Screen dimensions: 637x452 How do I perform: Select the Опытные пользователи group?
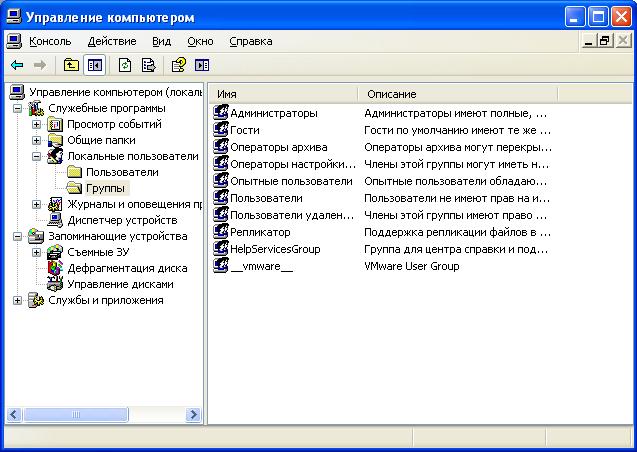click(291, 182)
